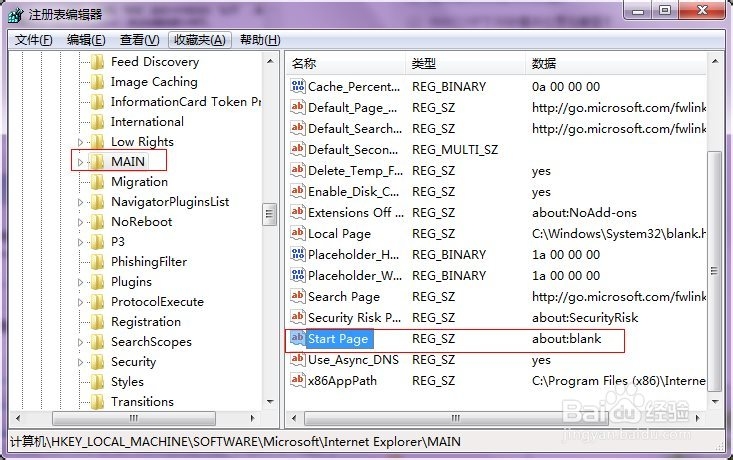Open the 文件(F) menu
The width and height of the screenshot is (733, 460).
(x=34, y=40)
